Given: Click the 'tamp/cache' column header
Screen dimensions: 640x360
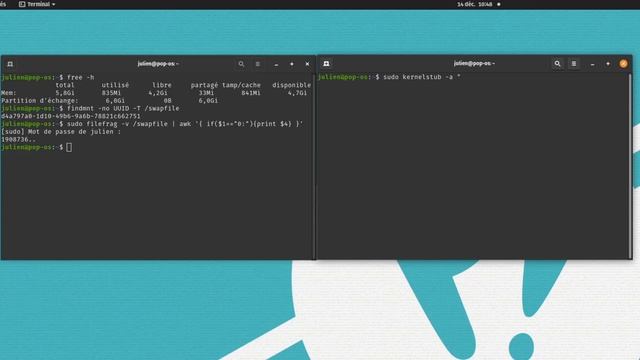Looking at the screenshot, I should pos(241,85).
